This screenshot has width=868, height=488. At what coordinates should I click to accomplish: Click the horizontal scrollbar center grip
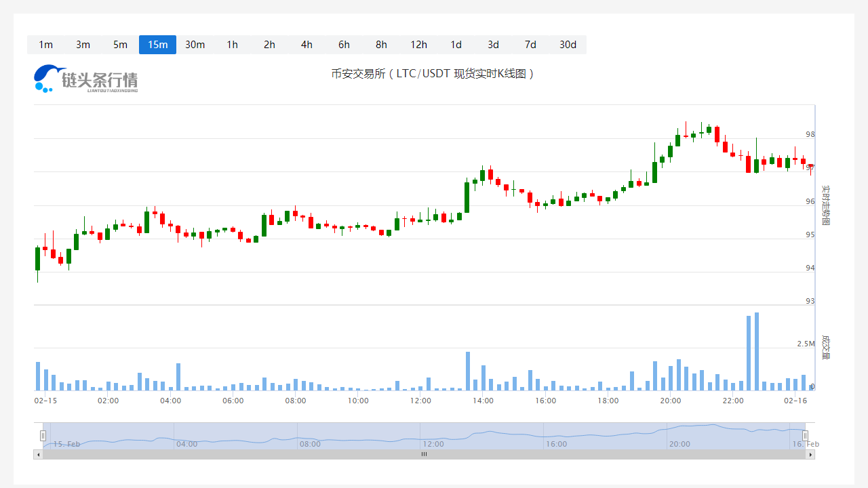pos(424,455)
